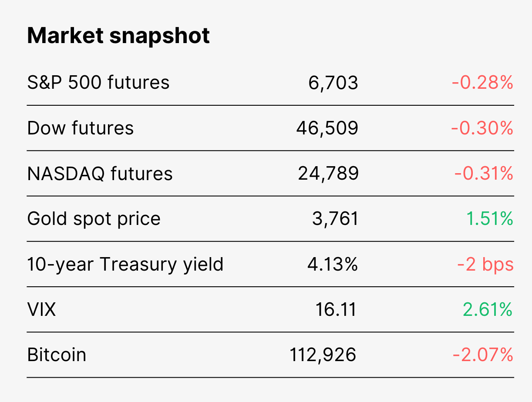Click the -2 bps yield change

coord(485,264)
